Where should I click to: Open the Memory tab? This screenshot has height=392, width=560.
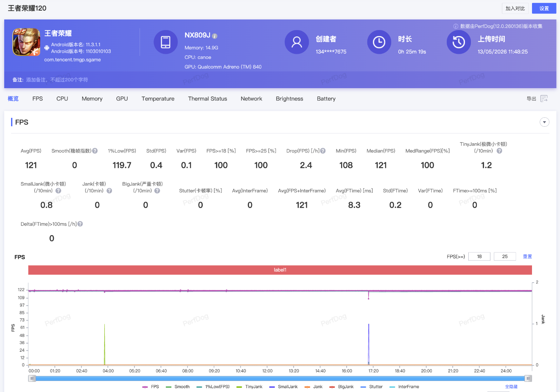(92, 99)
